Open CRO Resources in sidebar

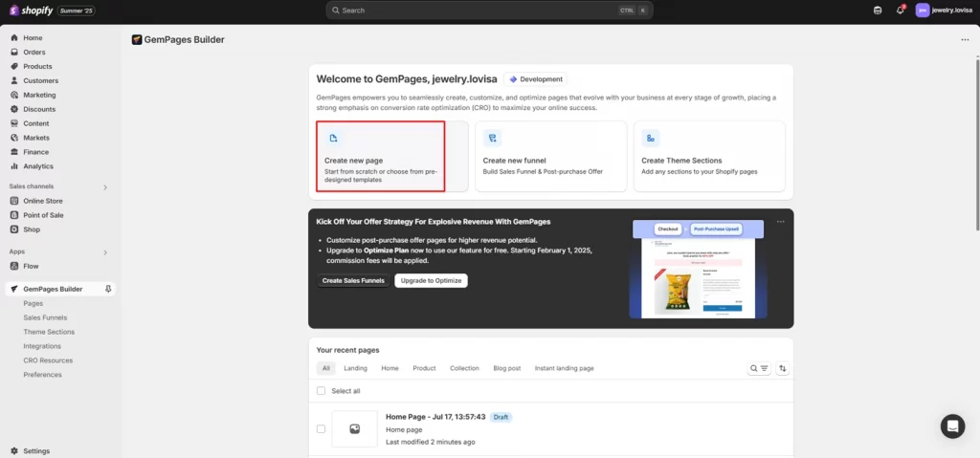point(48,360)
